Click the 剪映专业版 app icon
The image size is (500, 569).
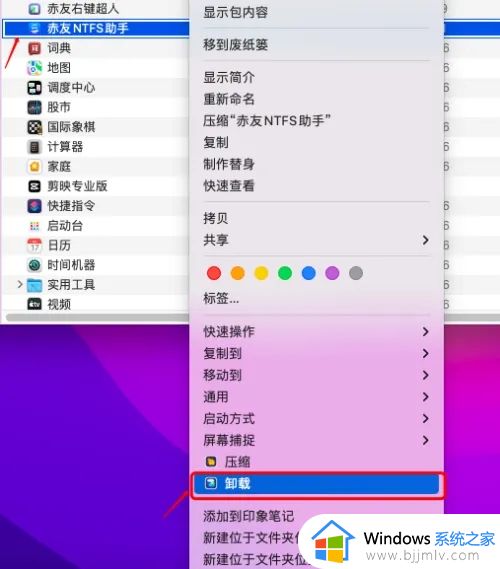click(34, 186)
